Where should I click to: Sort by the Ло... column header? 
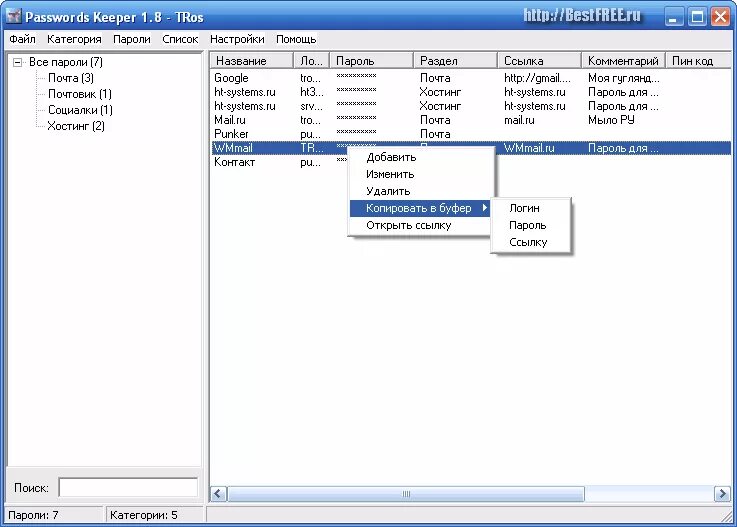tap(312, 61)
